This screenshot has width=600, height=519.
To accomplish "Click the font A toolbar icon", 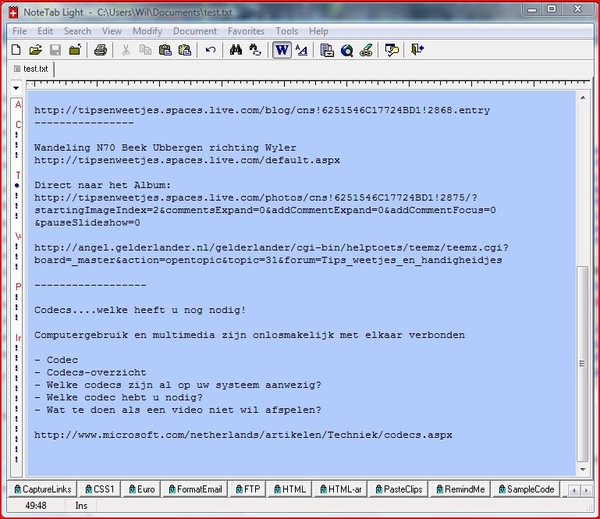I will coord(302,50).
